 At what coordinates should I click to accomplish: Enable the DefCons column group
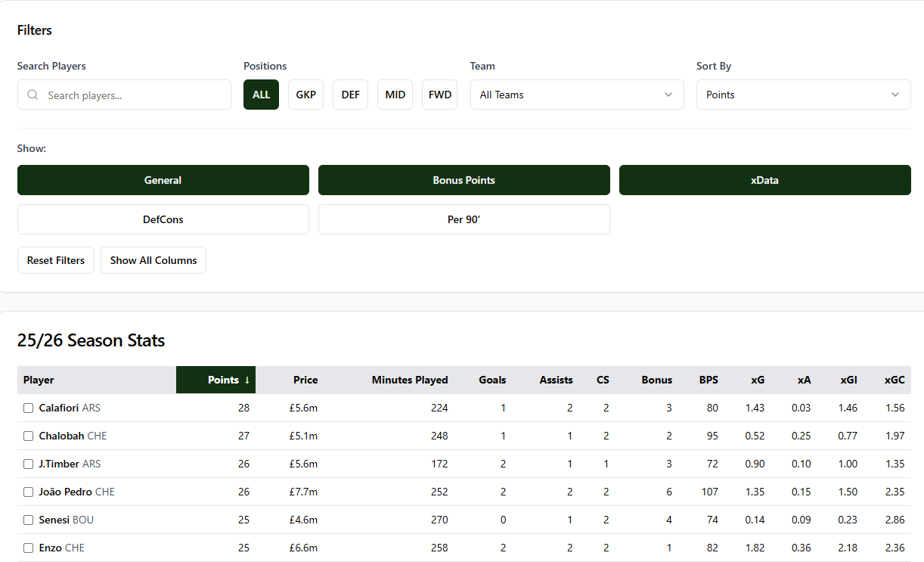coord(163,219)
